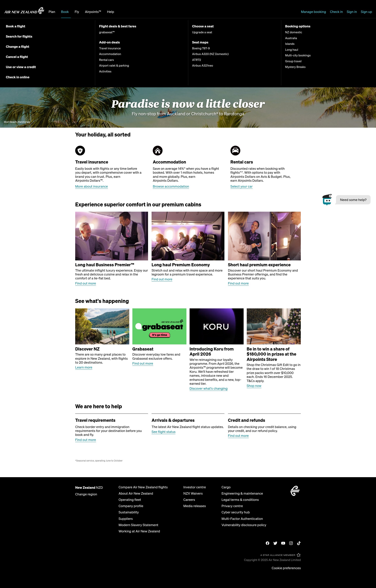The width and height of the screenshot is (376, 588).
Task: Click Shop now link
Action: 254,386
